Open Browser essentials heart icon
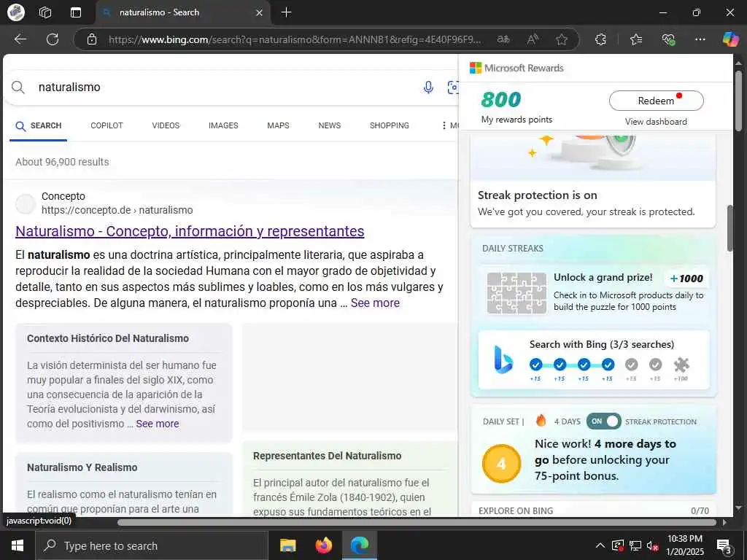Image resolution: width=747 pixels, height=560 pixels. (x=668, y=39)
